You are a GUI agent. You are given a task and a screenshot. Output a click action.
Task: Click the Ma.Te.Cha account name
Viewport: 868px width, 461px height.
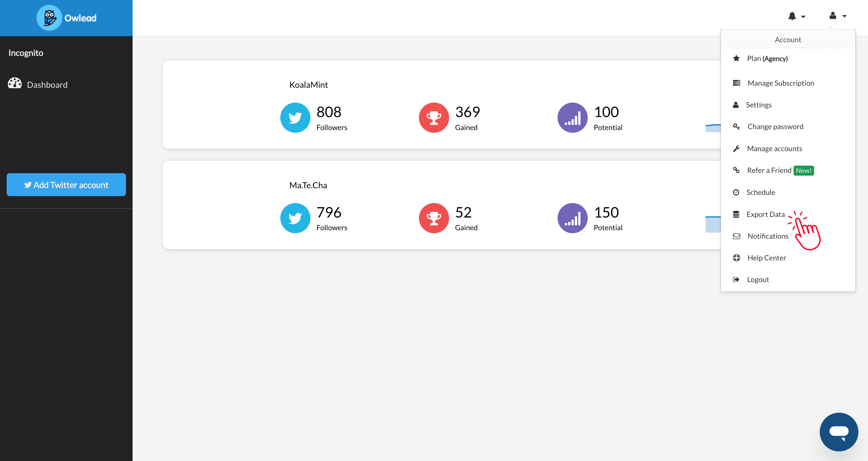pyautogui.click(x=308, y=185)
